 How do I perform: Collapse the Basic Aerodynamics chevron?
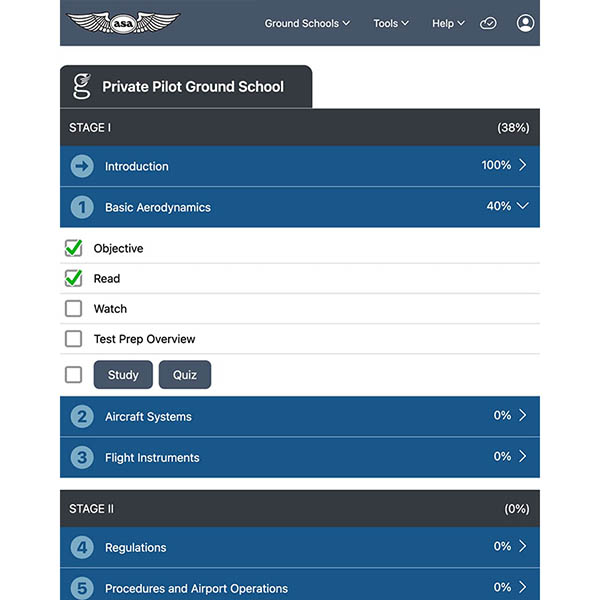point(522,207)
